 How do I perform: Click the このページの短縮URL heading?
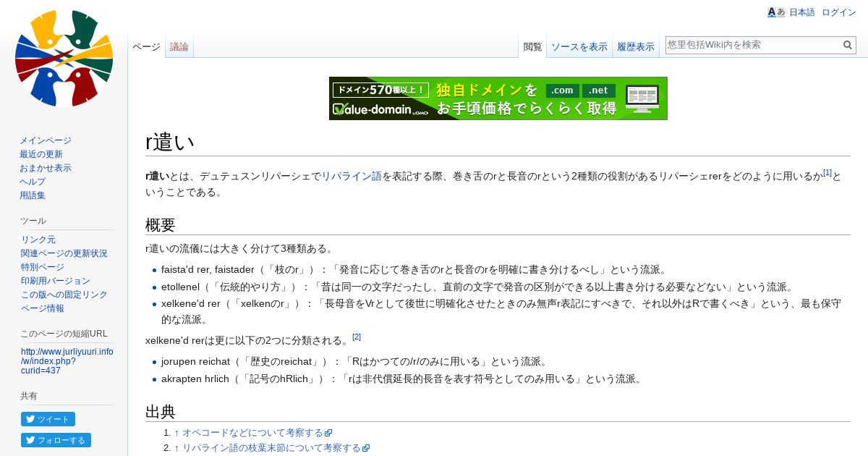pos(64,334)
